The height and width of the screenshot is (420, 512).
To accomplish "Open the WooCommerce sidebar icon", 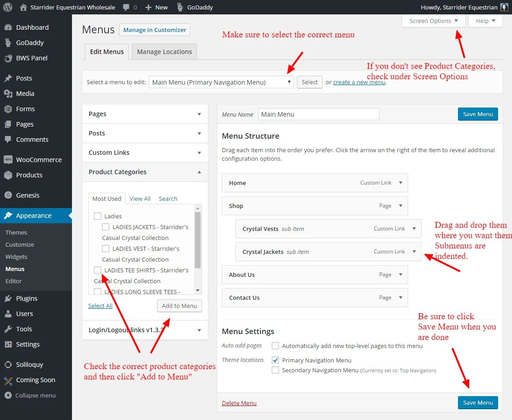I will click(x=8, y=160).
